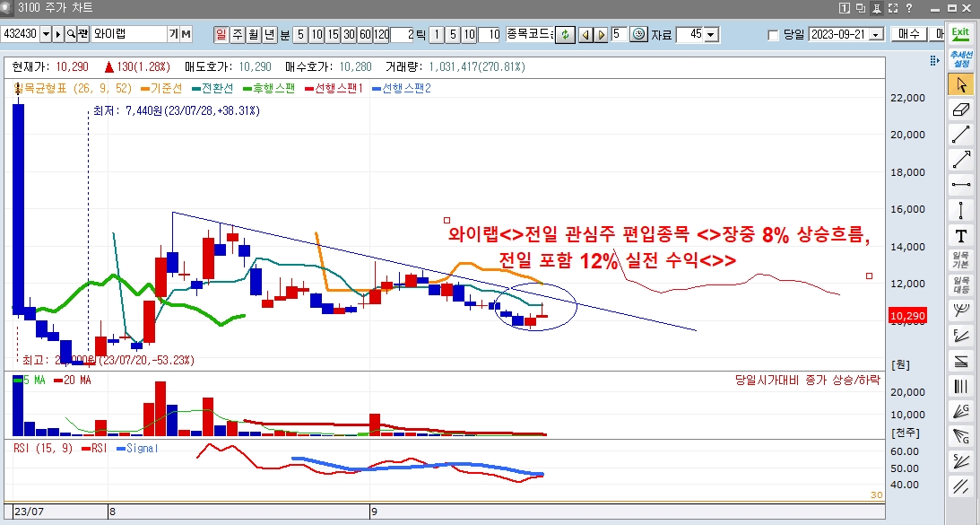Click the Exit icon

(x=960, y=33)
